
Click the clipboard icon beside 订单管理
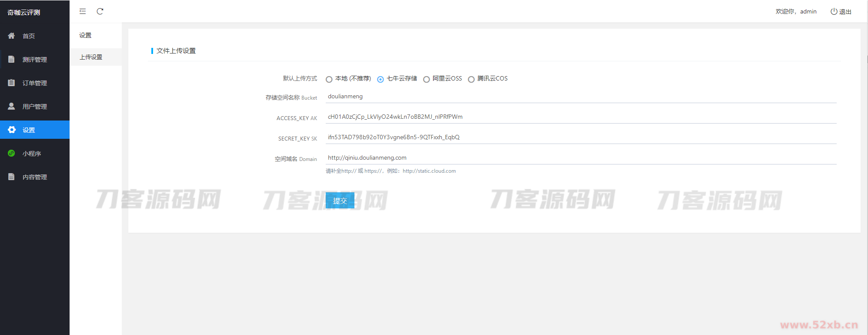11,83
